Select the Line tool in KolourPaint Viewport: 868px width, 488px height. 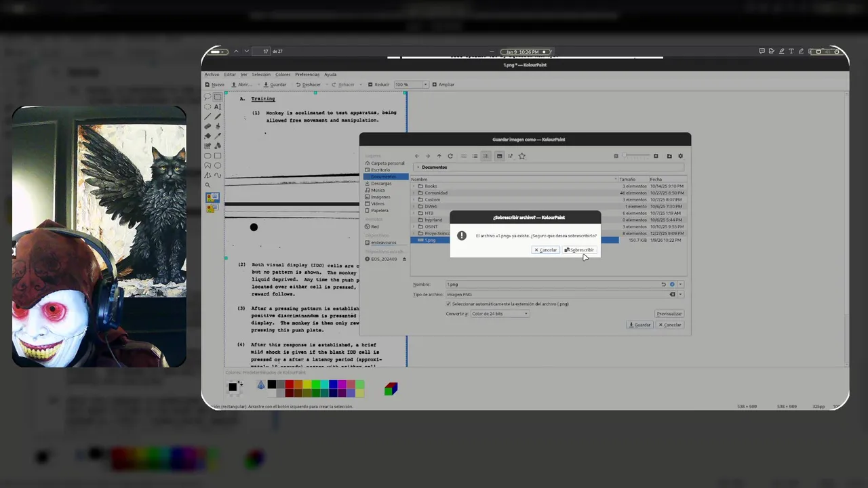(208, 117)
